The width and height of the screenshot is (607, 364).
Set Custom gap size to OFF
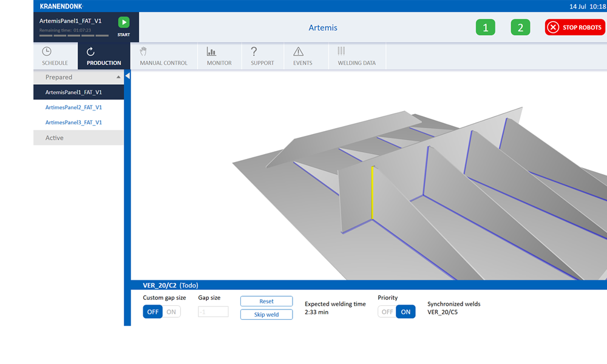(x=153, y=312)
